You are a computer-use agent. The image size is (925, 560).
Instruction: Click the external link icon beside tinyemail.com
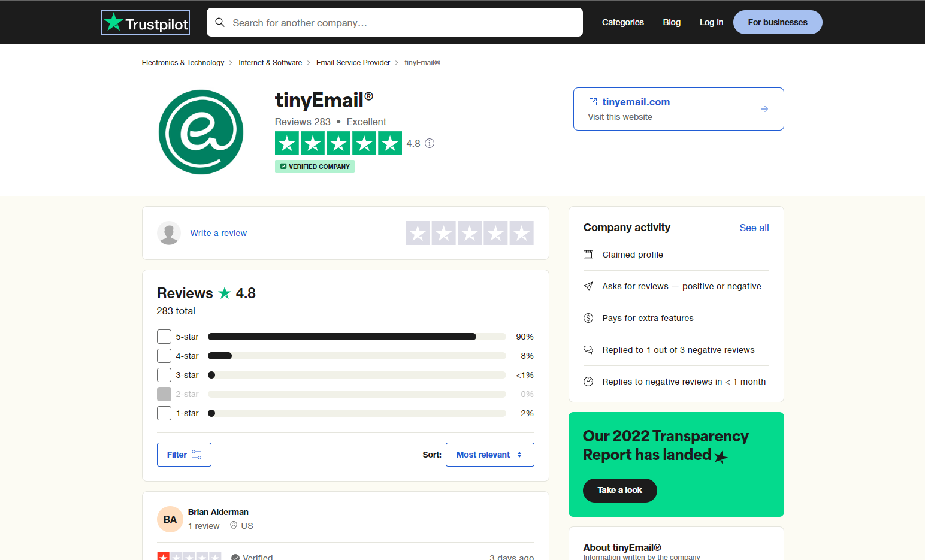pyautogui.click(x=593, y=102)
